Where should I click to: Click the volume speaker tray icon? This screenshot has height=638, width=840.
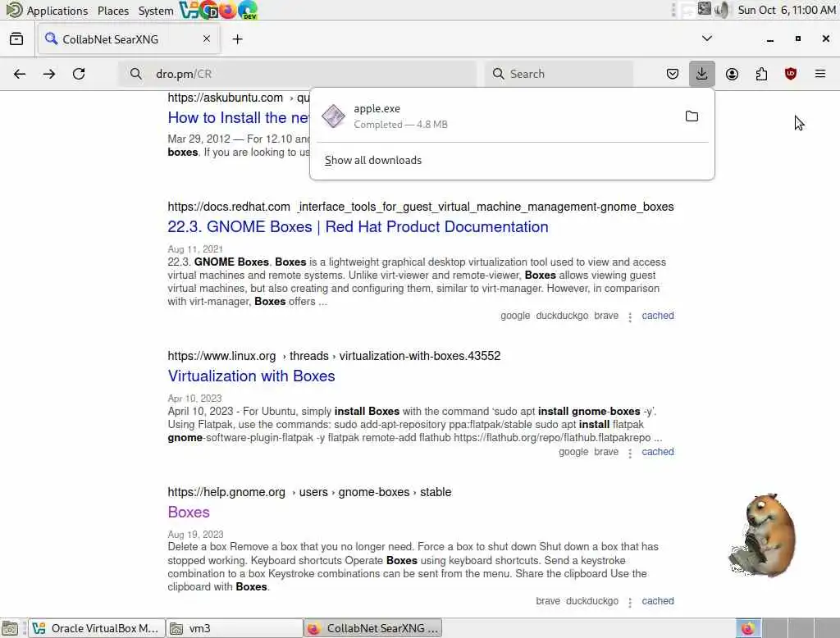(721, 10)
